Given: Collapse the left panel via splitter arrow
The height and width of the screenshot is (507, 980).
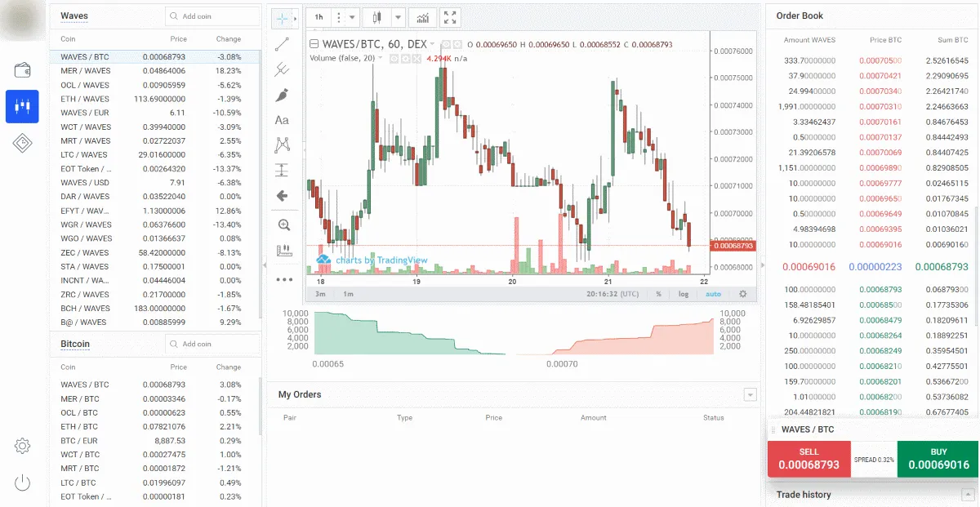Looking at the screenshot, I should coord(265,265).
